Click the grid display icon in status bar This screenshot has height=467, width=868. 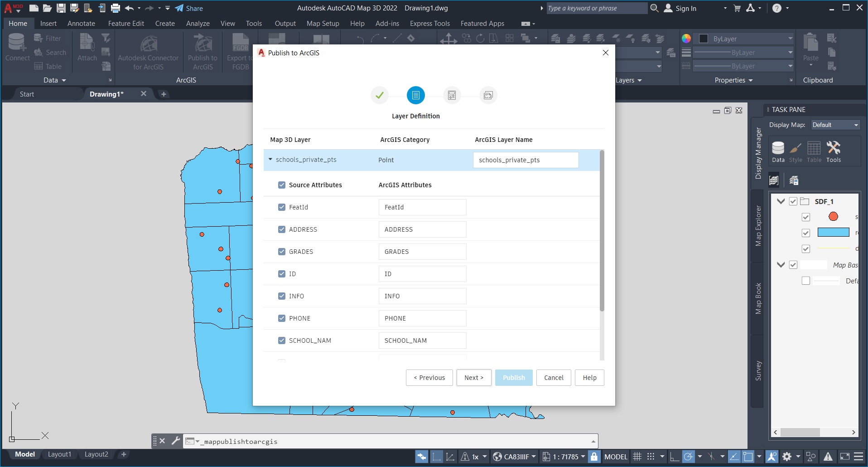[637, 457]
